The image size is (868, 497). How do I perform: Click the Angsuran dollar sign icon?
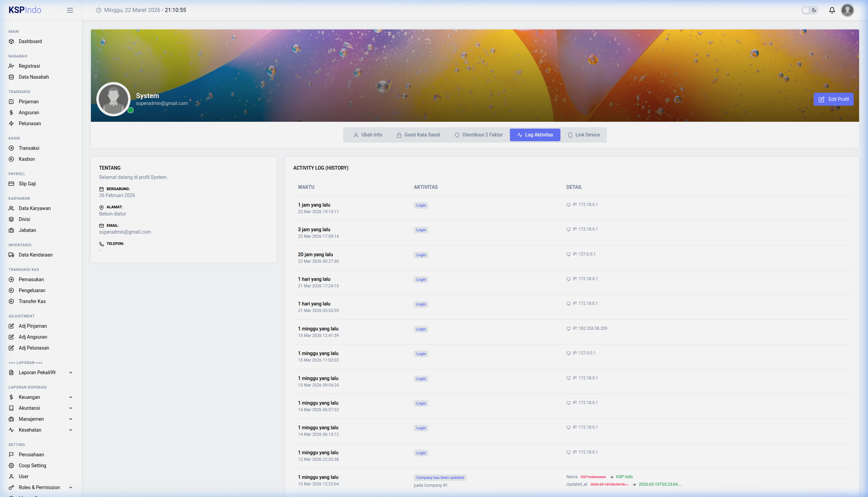coord(11,113)
